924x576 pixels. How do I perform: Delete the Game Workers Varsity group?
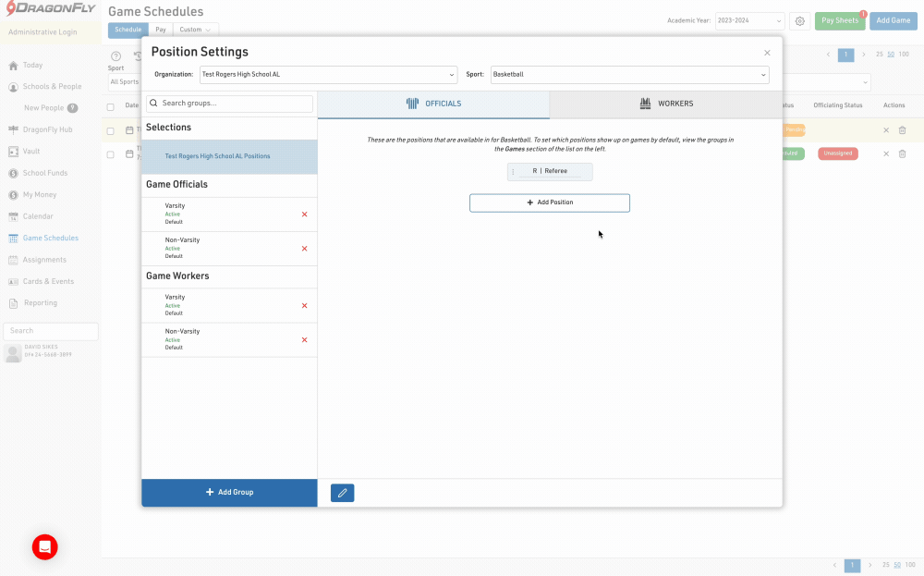305,306
